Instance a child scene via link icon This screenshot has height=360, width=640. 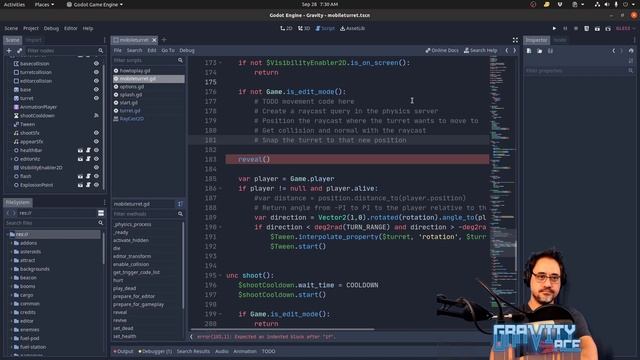(19, 51)
